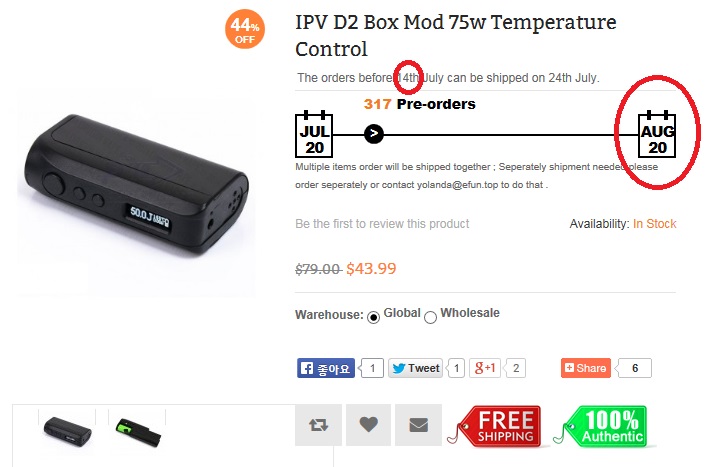Viewport: 705px width, 467px height.
Task: Click the JUL 20 calendar icon
Action: 314,134
